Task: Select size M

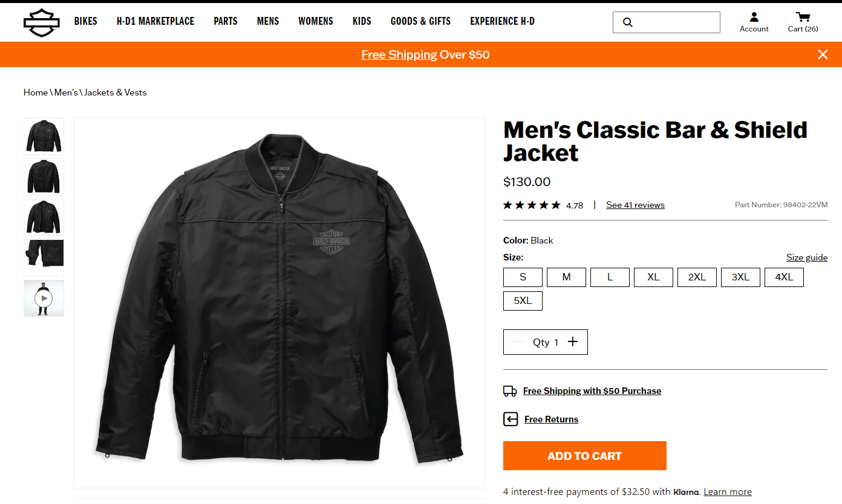Action: (566, 277)
